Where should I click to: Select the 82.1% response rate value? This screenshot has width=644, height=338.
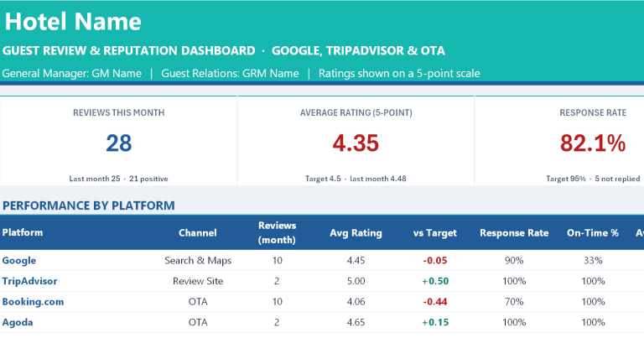(x=593, y=143)
